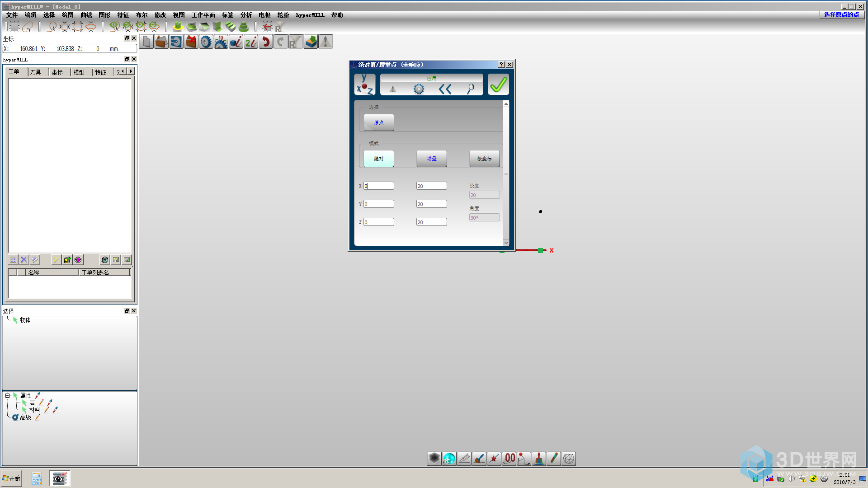868x488 pixels.
Task: Open the 文件 menu
Action: 12,15
